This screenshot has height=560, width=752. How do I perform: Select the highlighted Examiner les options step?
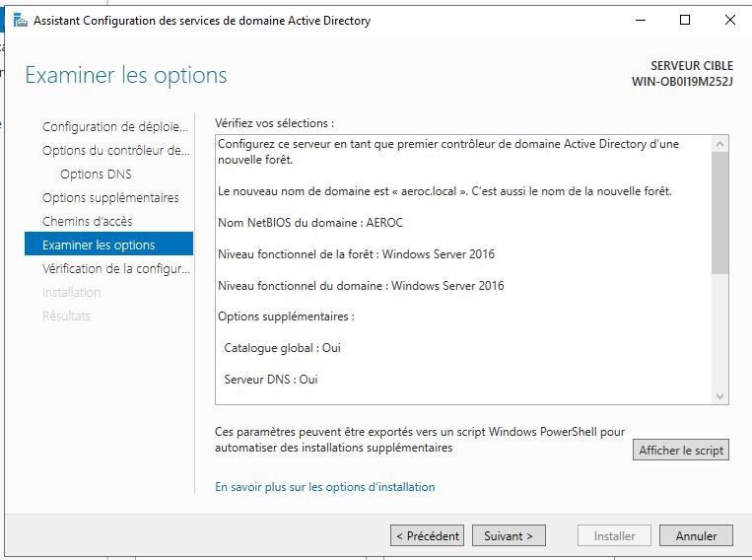pyautogui.click(x=99, y=245)
